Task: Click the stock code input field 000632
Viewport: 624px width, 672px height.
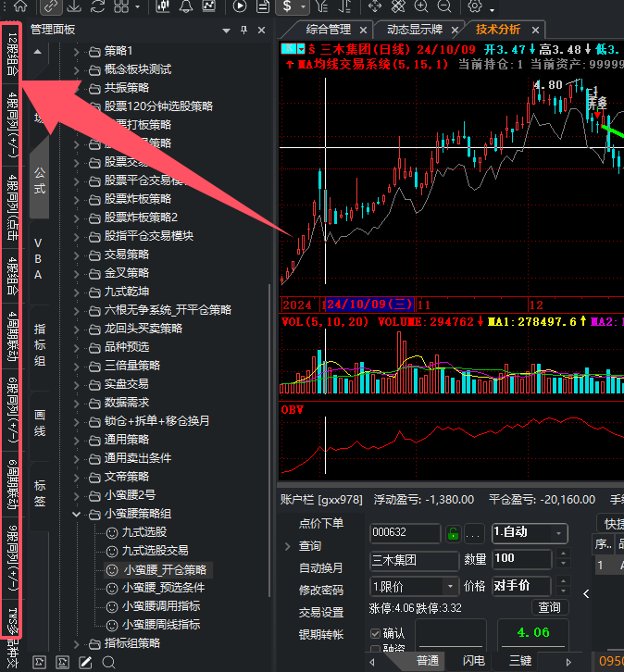Action: click(405, 533)
